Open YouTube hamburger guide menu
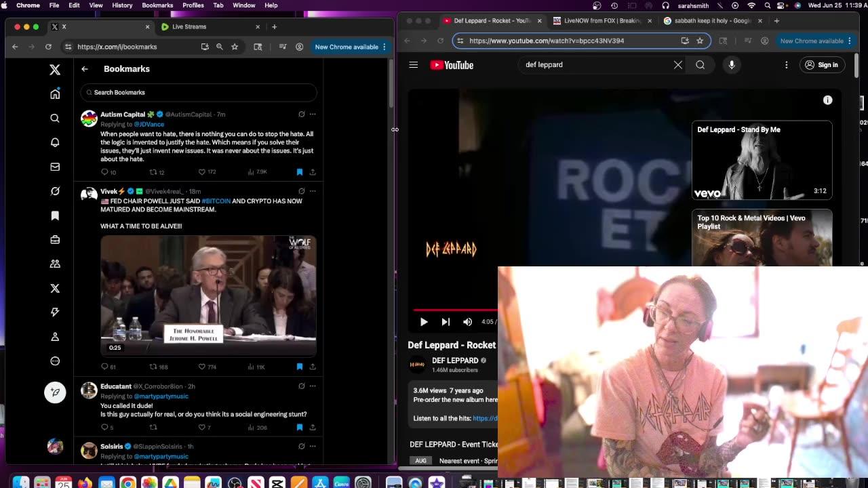The width and height of the screenshot is (868, 488). (x=414, y=65)
